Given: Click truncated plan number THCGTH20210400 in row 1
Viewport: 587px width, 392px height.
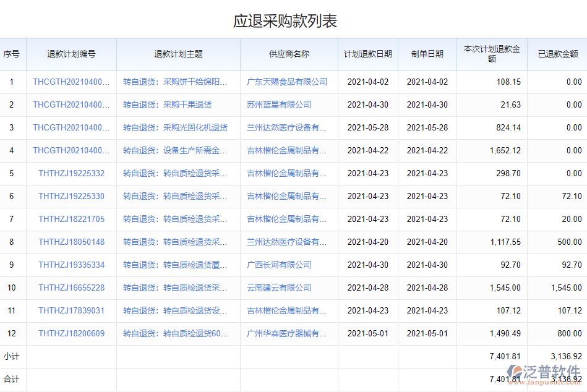Looking at the screenshot, I should coord(71,82).
